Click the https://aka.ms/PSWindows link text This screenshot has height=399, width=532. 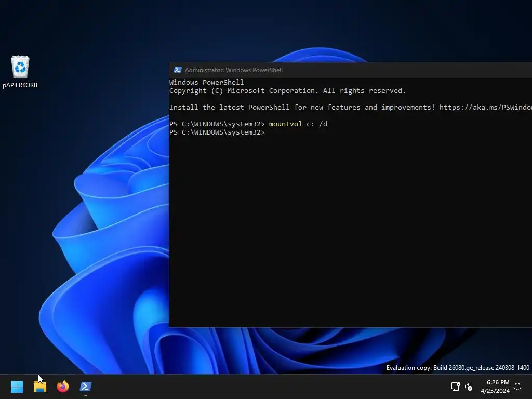[486, 107]
